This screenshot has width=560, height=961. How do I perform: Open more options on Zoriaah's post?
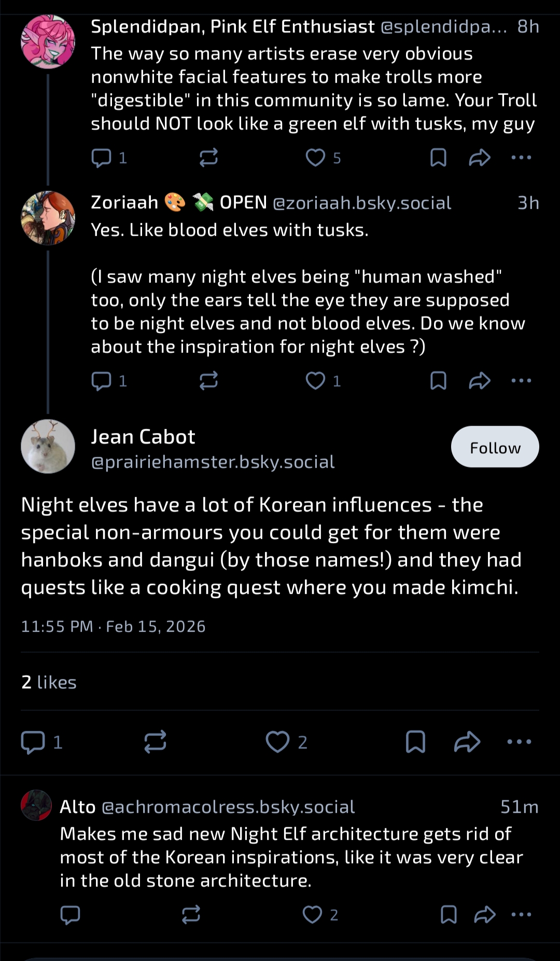(x=521, y=381)
